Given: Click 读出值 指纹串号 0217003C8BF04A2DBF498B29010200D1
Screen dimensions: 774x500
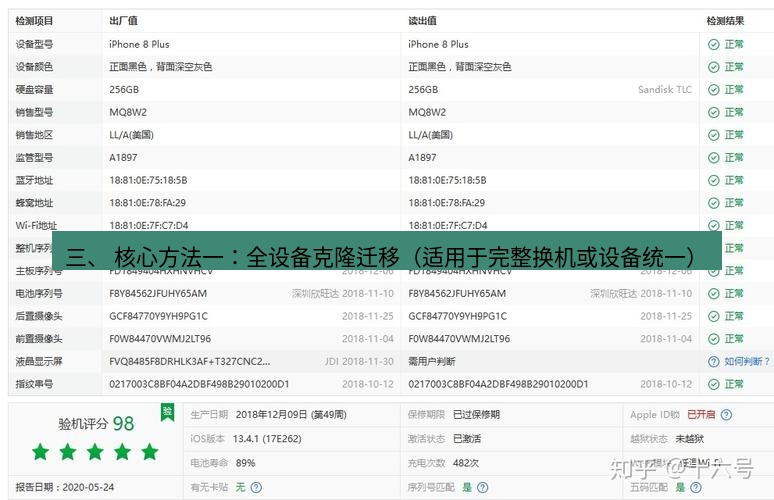Looking at the screenshot, I should pyautogui.click(x=498, y=385).
